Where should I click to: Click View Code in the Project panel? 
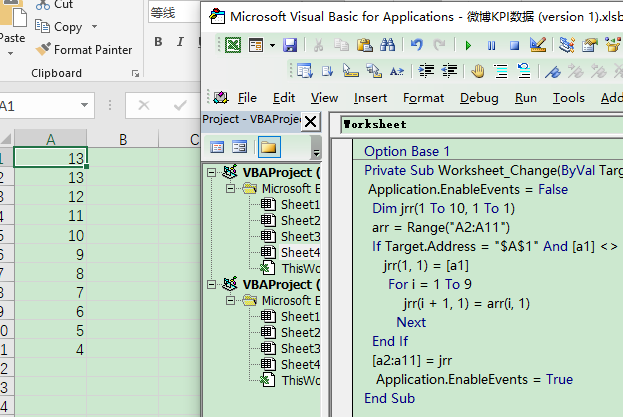tap(217, 147)
